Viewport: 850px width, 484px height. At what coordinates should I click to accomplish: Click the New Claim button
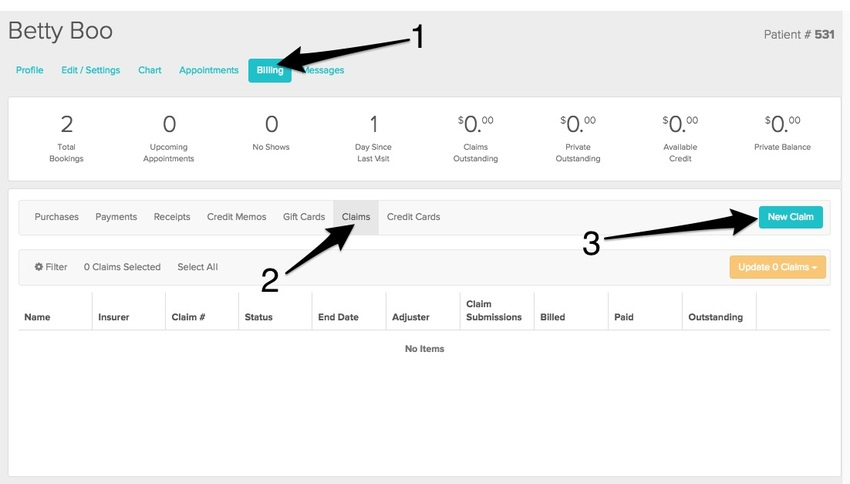point(790,217)
